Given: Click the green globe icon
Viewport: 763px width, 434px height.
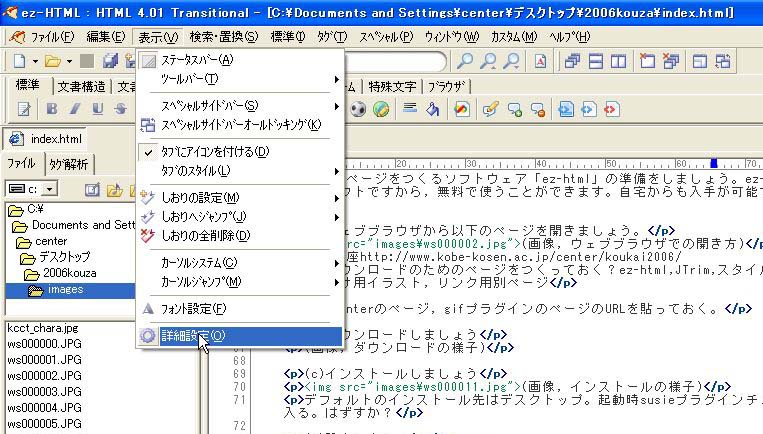Looking at the screenshot, I should coord(381,109).
